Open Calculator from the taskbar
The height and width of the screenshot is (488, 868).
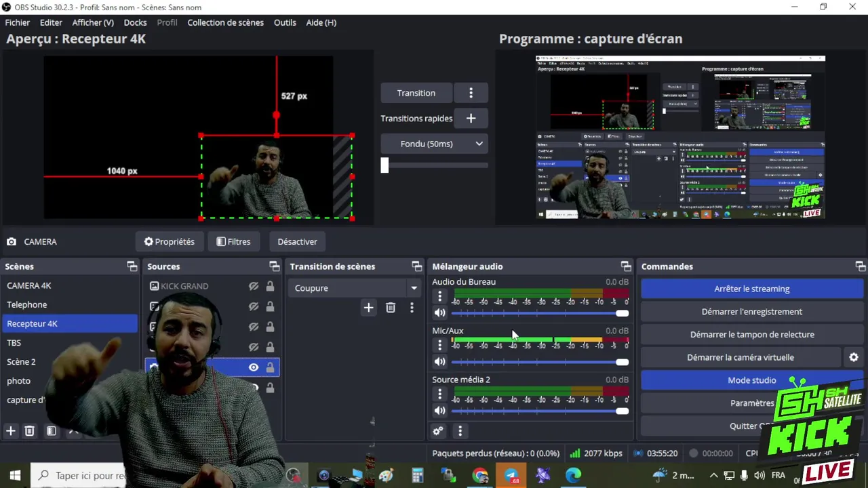point(418,476)
